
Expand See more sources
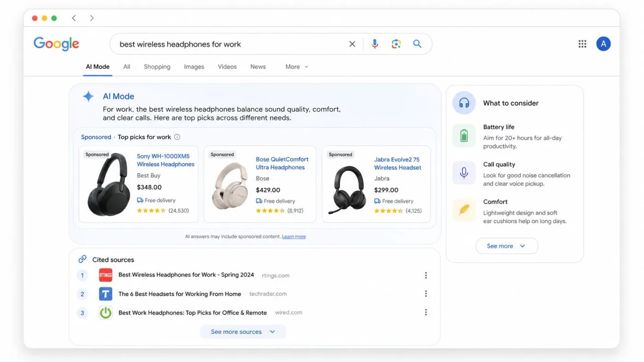click(243, 332)
